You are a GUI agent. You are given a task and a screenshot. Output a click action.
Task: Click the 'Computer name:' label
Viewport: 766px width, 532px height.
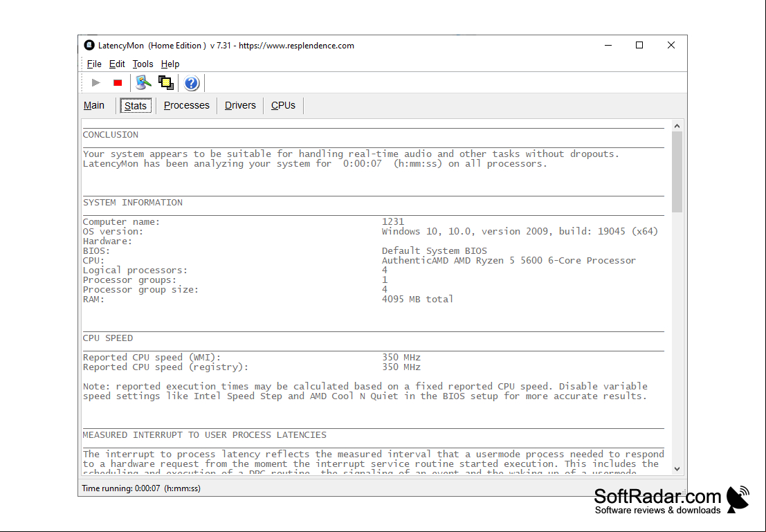[121, 222]
